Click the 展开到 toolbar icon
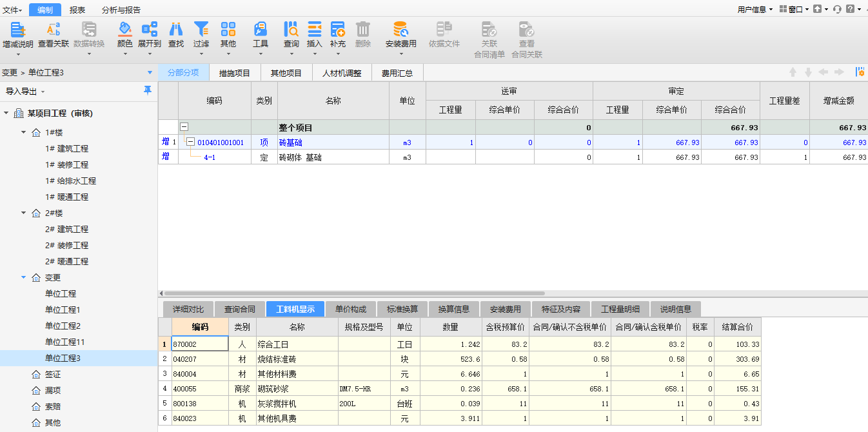868x432 pixels. pos(149,30)
